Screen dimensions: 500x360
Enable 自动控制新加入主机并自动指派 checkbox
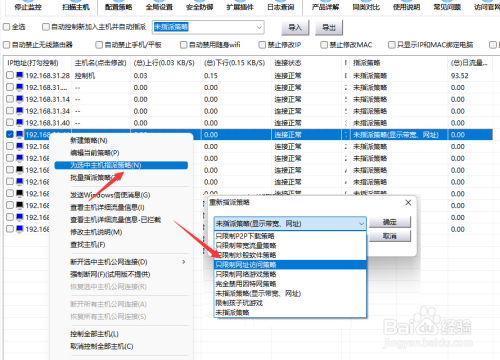pyautogui.click(x=46, y=27)
